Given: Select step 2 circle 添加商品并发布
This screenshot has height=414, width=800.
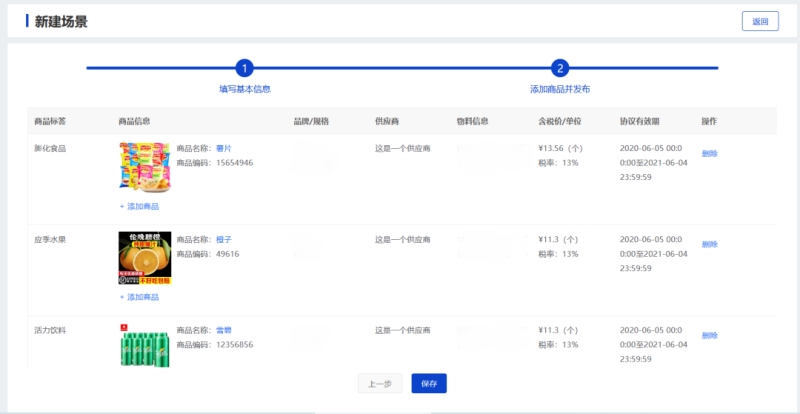Looking at the screenshot, I should tap(560, 68).
